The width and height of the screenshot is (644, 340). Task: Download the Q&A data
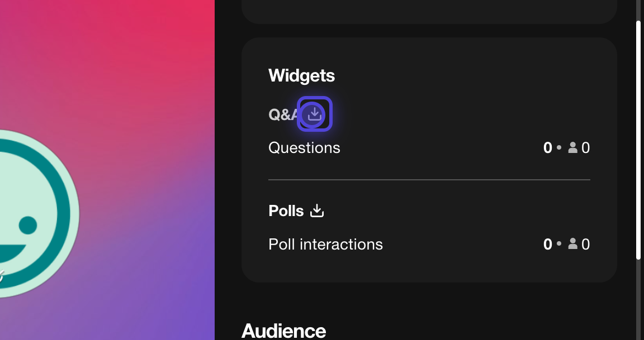click(x=315, y=114)
